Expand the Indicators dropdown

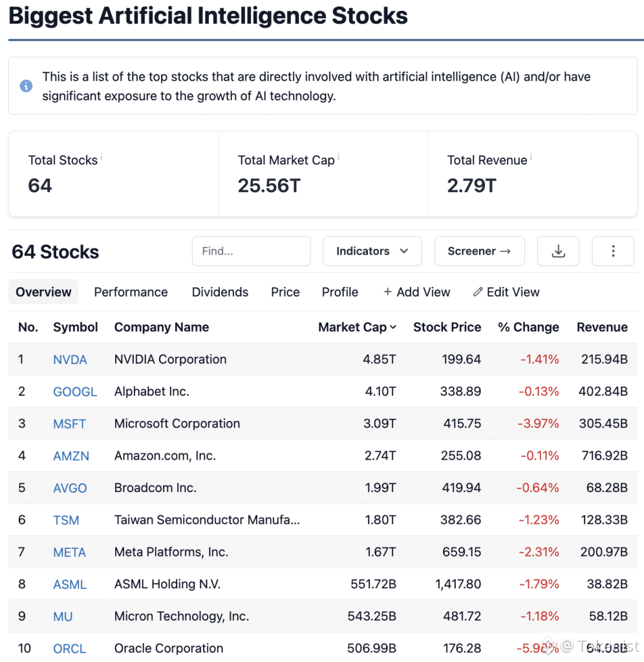click(372, 251)
